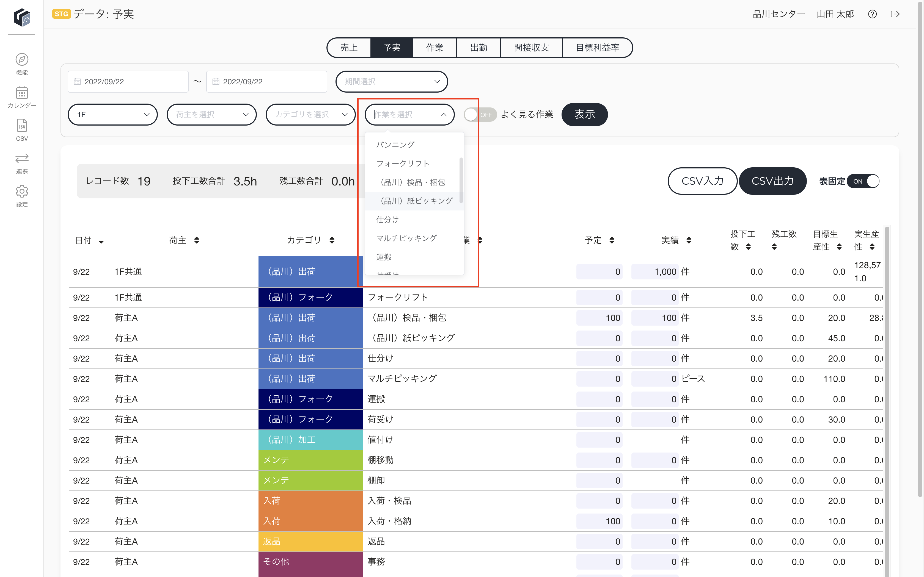Open the 荷主を選択 dropdown
Screen dimensions: 924x577
click(x=211, y=115)
